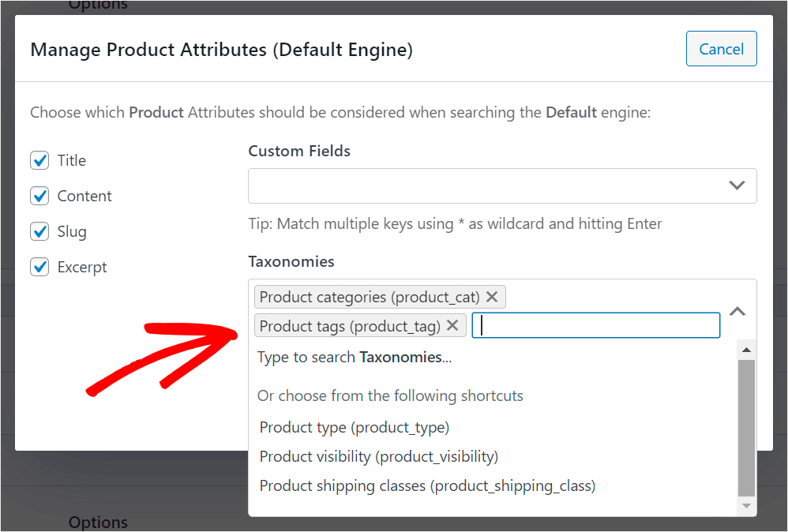The image size is (788, 532).
Task: Select Product visibility (product_visibility) shortcut
Action: (x=379, y=457)
